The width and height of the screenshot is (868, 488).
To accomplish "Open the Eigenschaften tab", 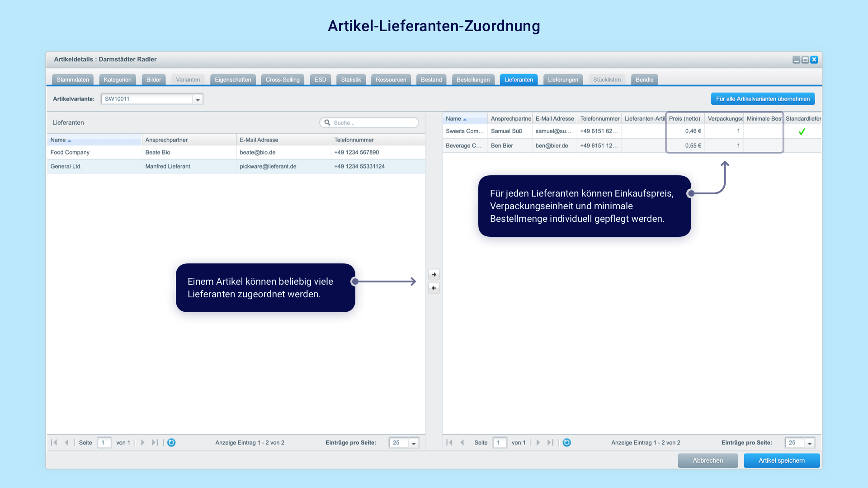I will pos(233,80).
